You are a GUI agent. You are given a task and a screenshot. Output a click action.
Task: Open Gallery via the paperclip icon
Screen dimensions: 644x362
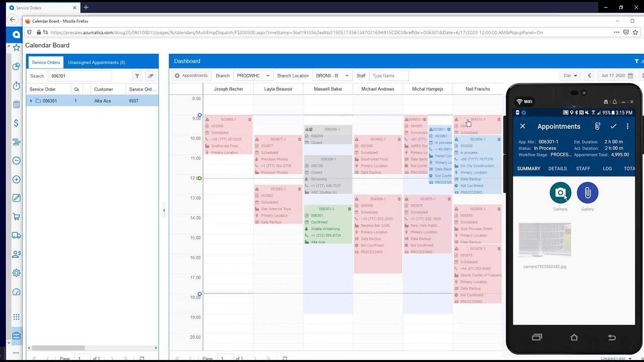pos(587,193)
